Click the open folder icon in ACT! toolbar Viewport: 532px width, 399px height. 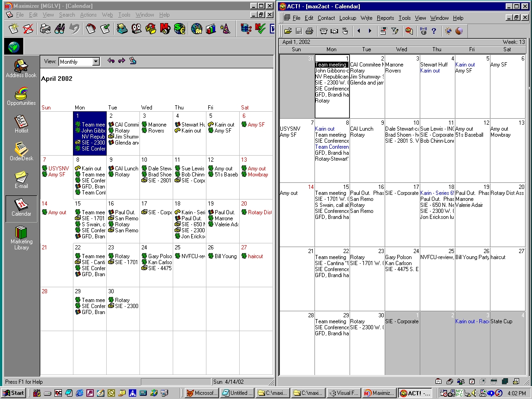[288, 31]
